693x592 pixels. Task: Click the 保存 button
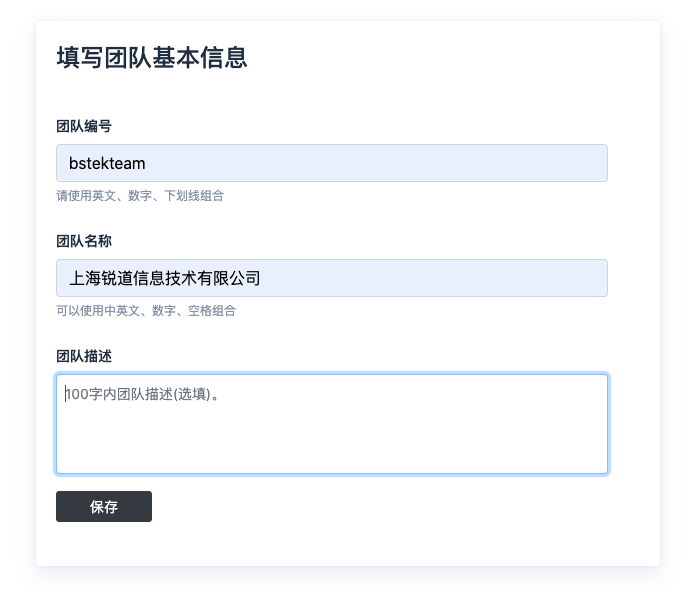(104, 507)
